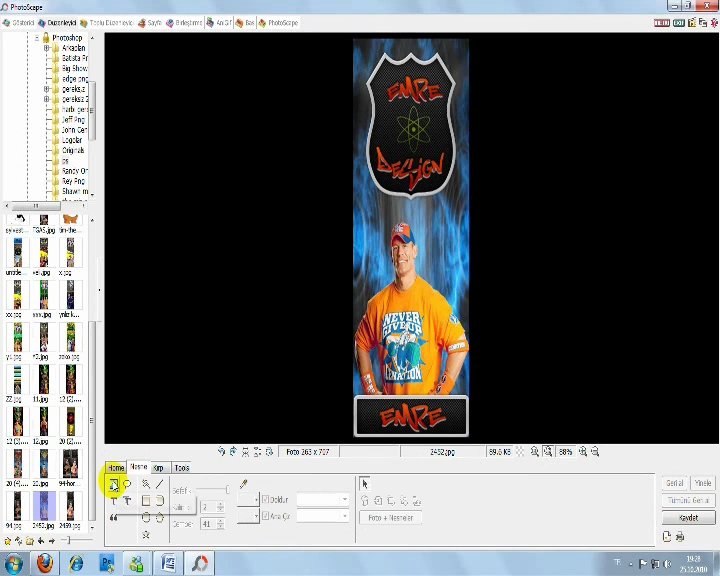Zoom out of the photo
Viewport: 720px width, 576px height.
595,452
